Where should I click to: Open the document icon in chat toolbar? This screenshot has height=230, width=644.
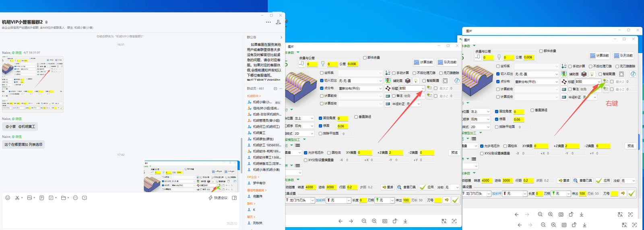pos(41,198)
